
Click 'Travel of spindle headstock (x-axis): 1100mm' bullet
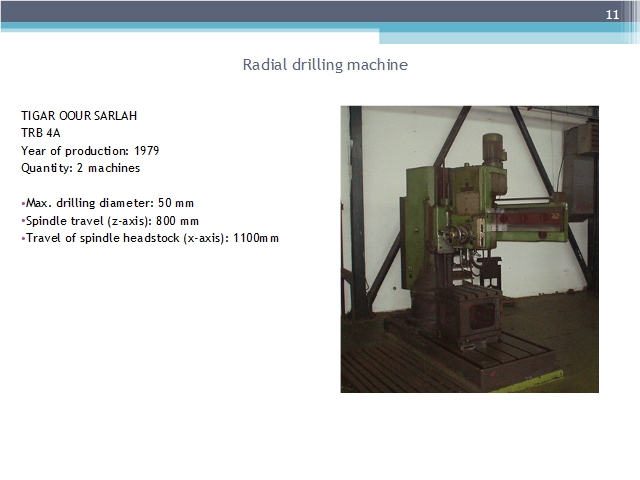[150, 238]
